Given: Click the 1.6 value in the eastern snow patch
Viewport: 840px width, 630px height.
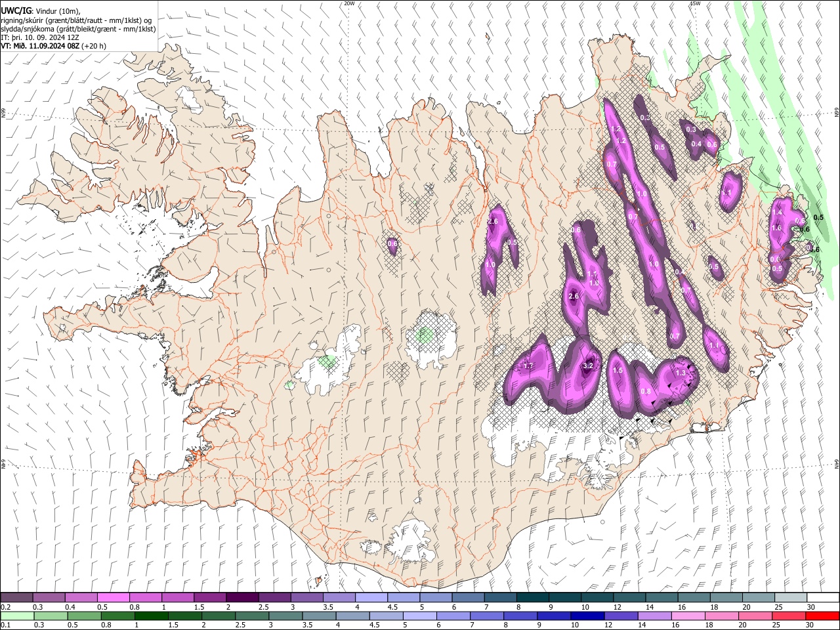Looking at the screenshot, I should click(x=776, y=228).
